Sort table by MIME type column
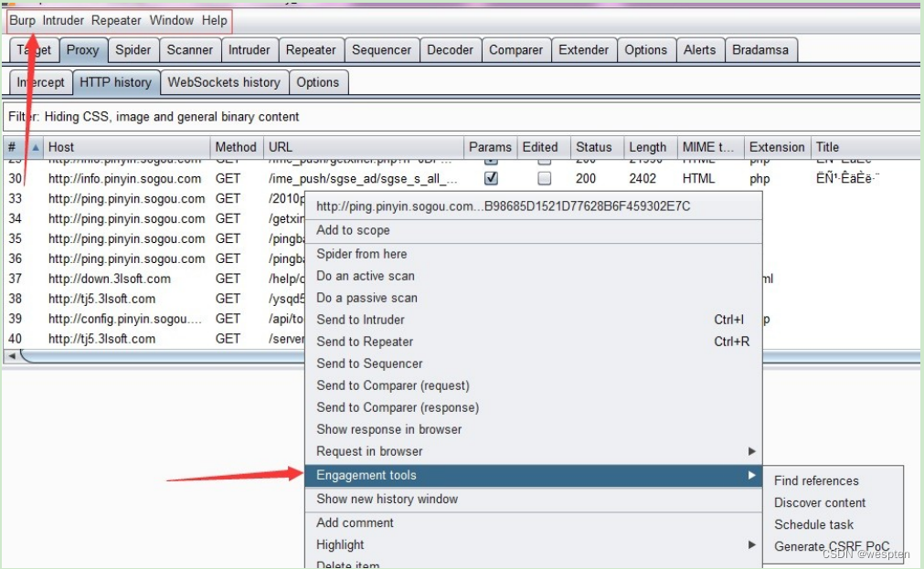 click(x=710, y=147)
